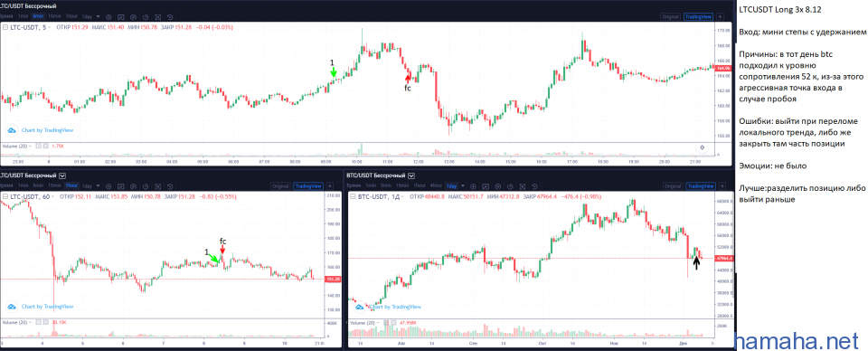Click add indicator plus icon in BTC chart
The image size is (868, 351).
(473, 186)
